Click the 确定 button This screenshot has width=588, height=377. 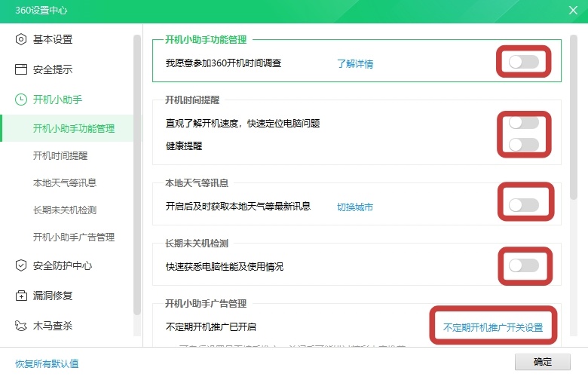coord(543,362)
